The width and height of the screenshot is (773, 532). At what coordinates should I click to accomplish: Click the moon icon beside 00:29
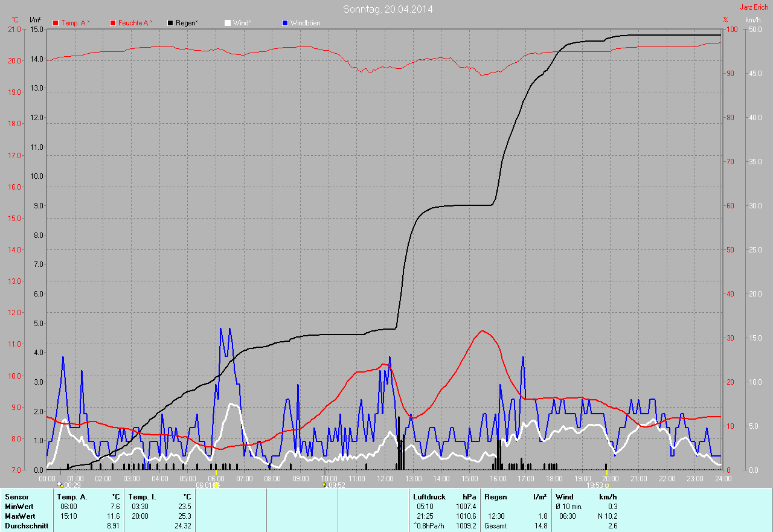[x=60, y=484]
